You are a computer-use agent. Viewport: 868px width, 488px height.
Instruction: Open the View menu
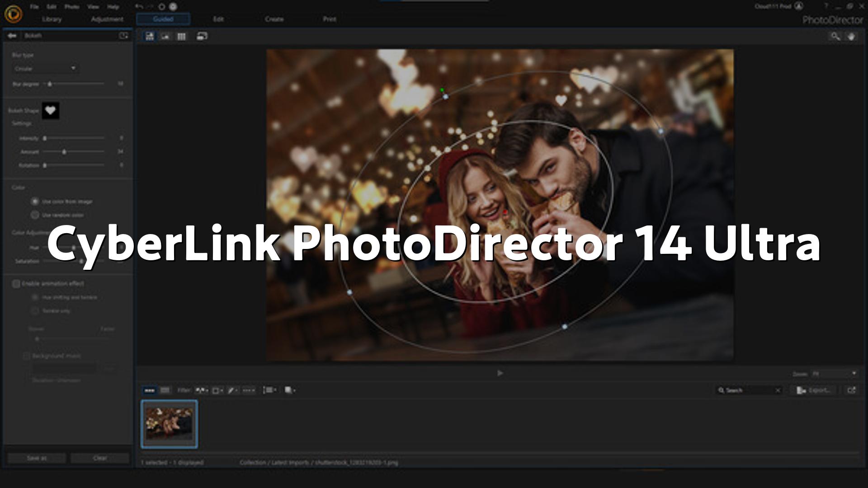pos(93,7)
